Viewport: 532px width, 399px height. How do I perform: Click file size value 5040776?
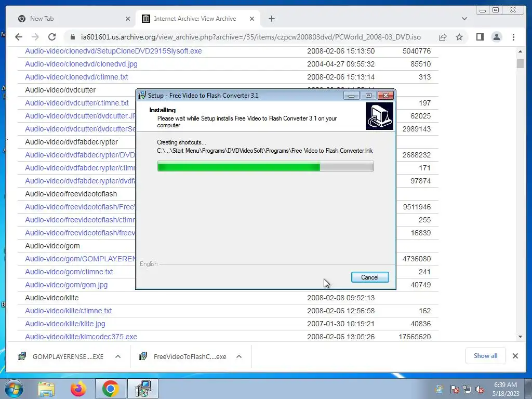click(417, 51)
